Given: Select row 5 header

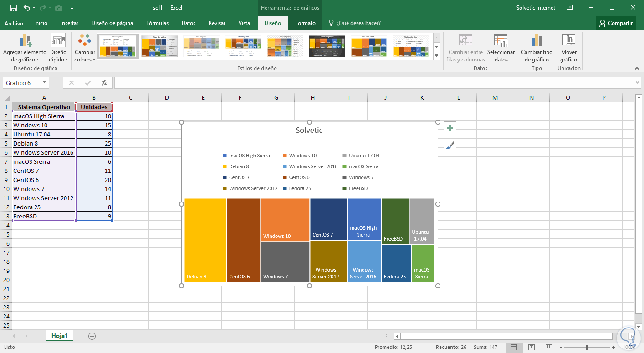Looking at the screenshot, I should pyautogui.click(x=6, y=143).
